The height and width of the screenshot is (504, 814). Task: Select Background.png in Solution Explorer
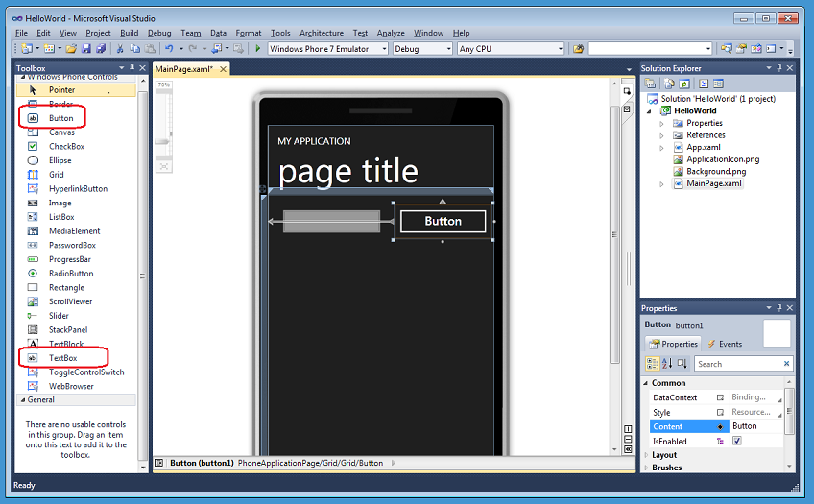click(716, 171)
